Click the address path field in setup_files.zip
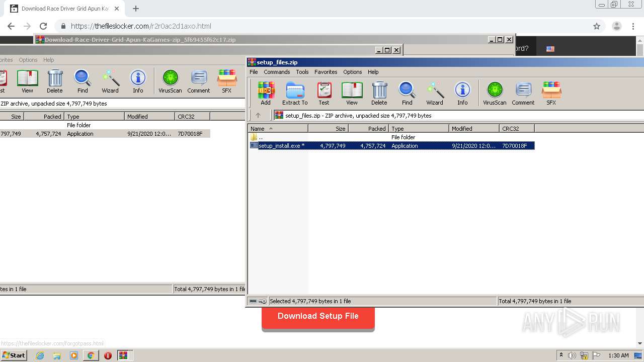 (458, 116)
